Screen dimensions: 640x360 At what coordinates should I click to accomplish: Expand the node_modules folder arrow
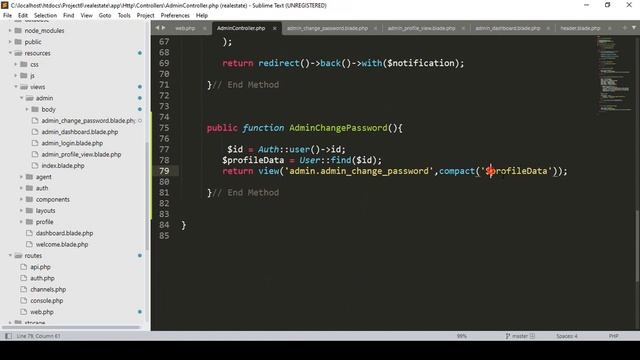click(10, 31)
